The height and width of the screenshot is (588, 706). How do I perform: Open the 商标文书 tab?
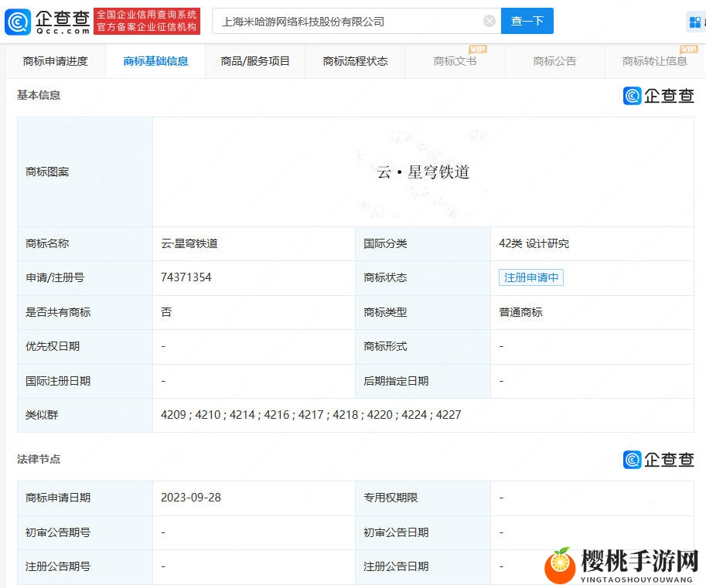455,61
